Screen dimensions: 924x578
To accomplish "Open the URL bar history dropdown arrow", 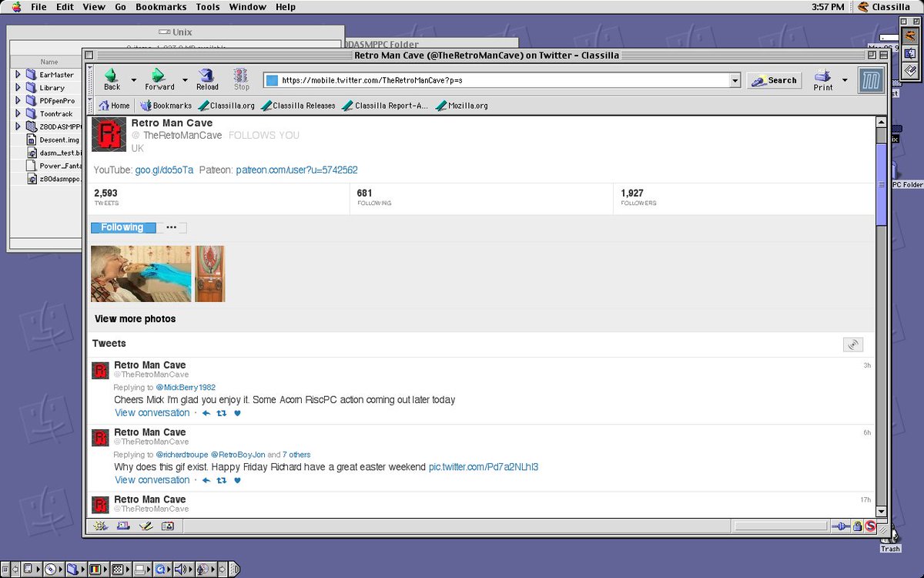I will [735, 79].
